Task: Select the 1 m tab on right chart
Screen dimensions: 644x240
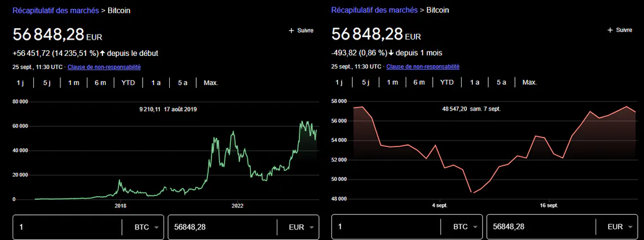Action: click(x=392, y=82)
